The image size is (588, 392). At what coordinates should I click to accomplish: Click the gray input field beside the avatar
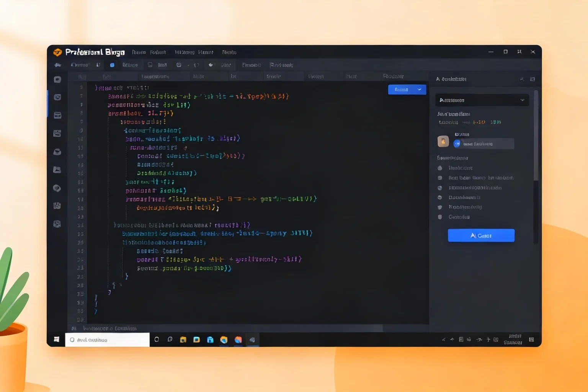coord(483,144)
